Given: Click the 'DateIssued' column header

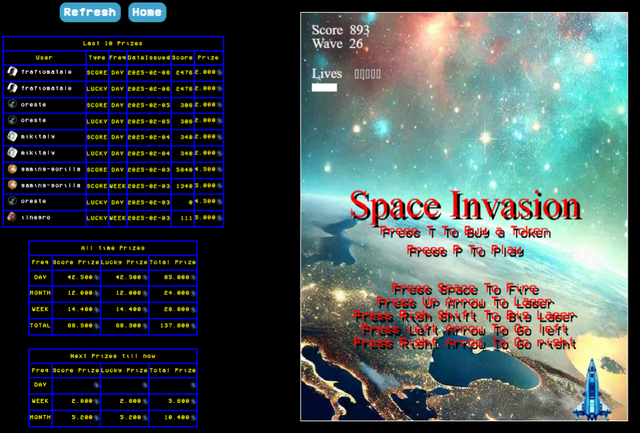Looking at the screenshot, I should (149, 58).
